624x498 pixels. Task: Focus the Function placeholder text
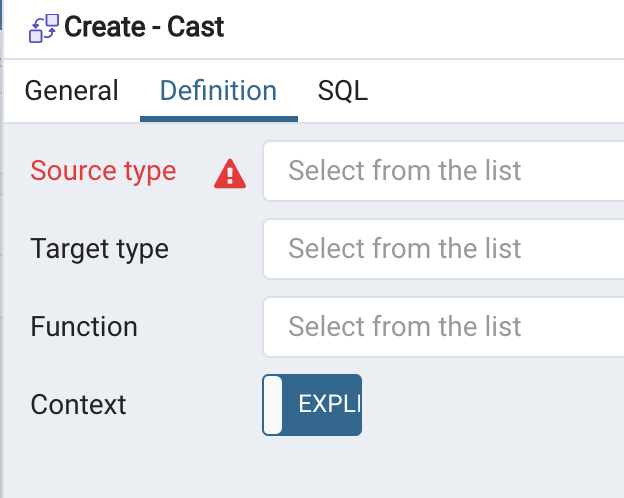tap(405, 326)
